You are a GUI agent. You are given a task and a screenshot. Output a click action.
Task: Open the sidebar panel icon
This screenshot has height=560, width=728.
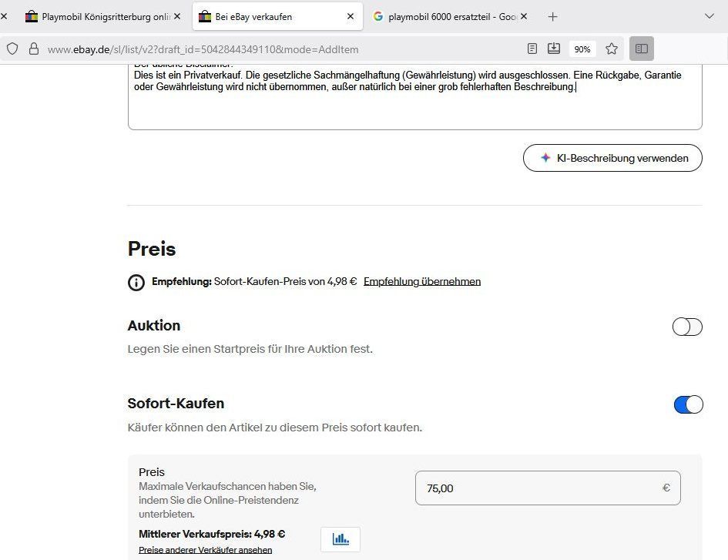coord(641,49)
